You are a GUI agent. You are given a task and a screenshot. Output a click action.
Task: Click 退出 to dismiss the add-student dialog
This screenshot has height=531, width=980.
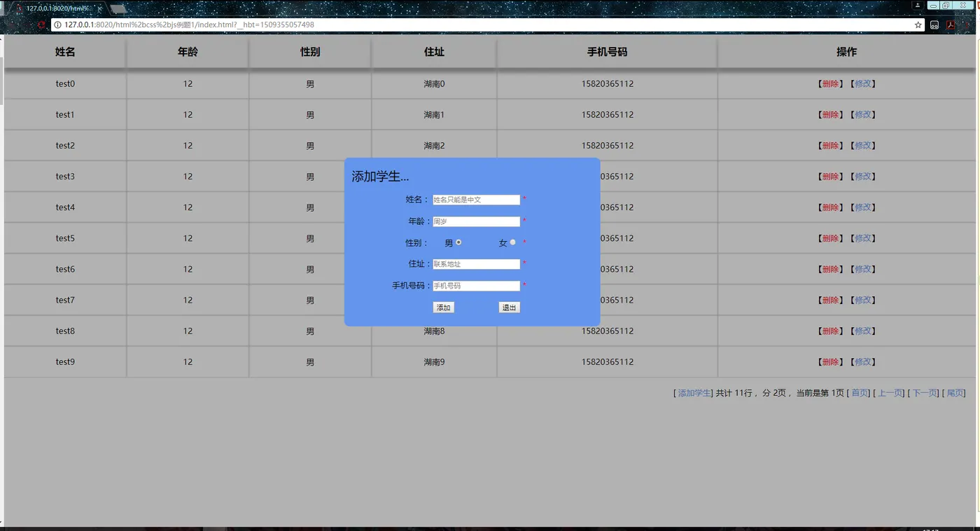(x=509, y=307)
